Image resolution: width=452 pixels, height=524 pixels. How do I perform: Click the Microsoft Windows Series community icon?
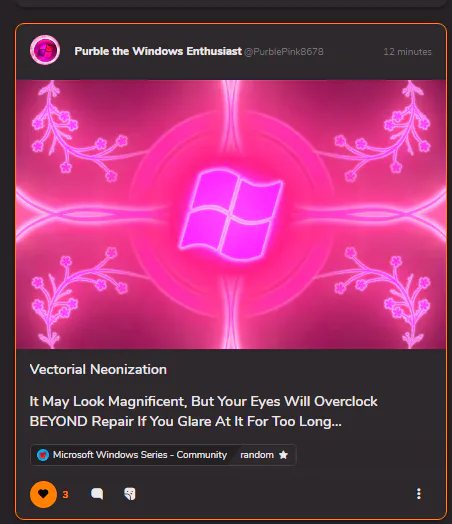point(43,455)
